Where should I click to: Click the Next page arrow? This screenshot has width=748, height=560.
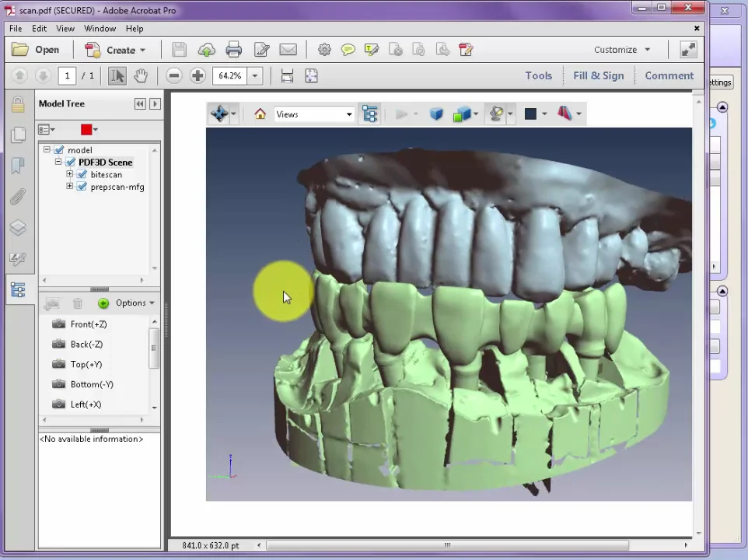pos(43,75)
